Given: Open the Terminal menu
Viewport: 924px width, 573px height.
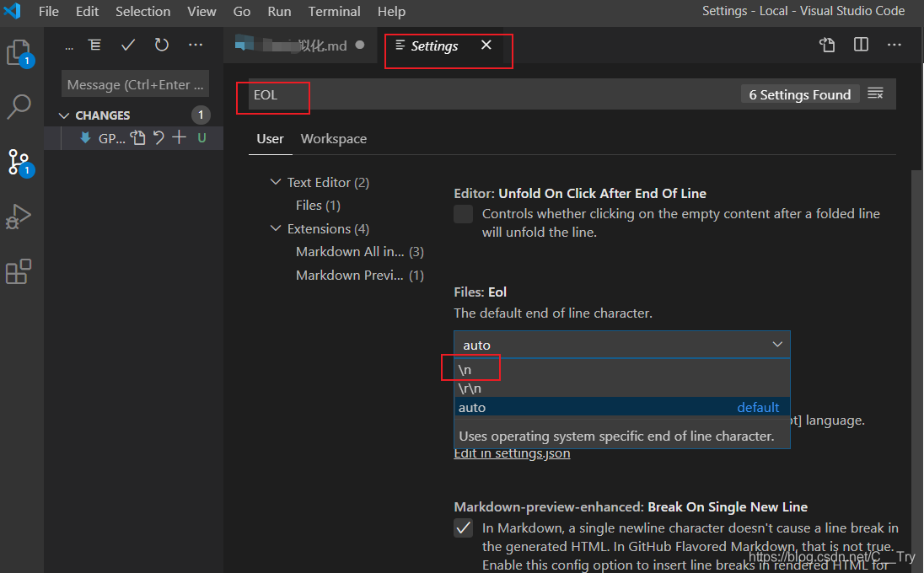Looking at the screenshot, I should pos(334,11).
